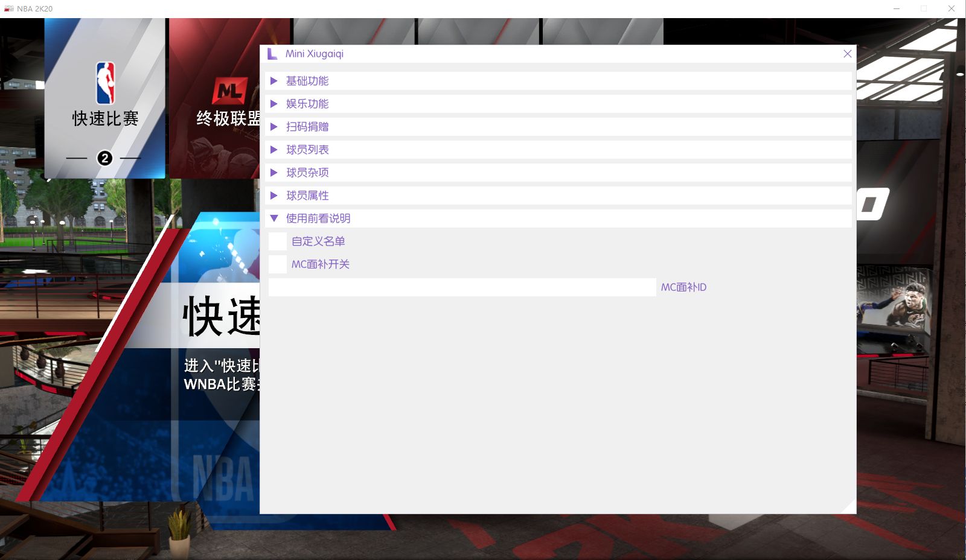Click the NBA logo on 快速比赛 card

pyautogui.click(x=105, y=83)
